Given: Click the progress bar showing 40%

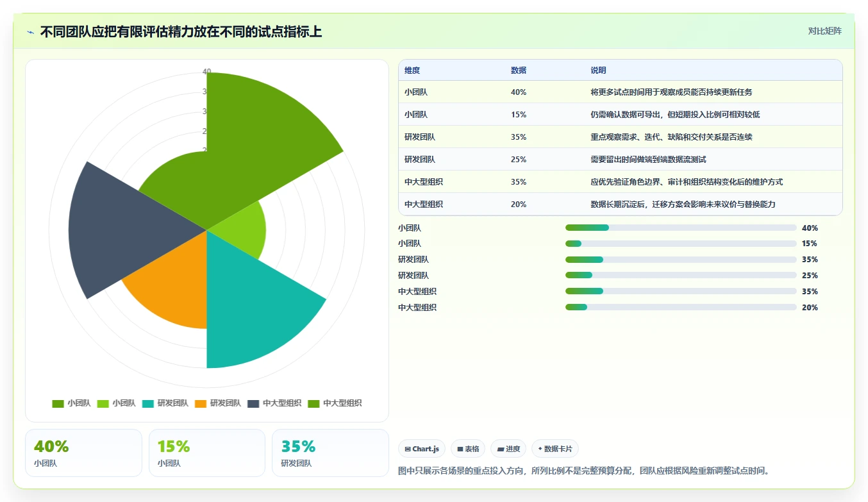Looking at the screenshot, I should [x=681, y=228].
